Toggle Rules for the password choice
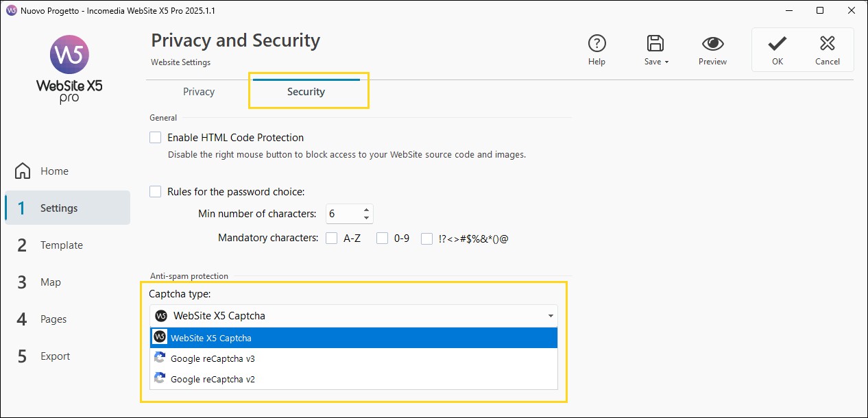Image resolution: width=868 pixels, height=418 pixels. [156, 192]
